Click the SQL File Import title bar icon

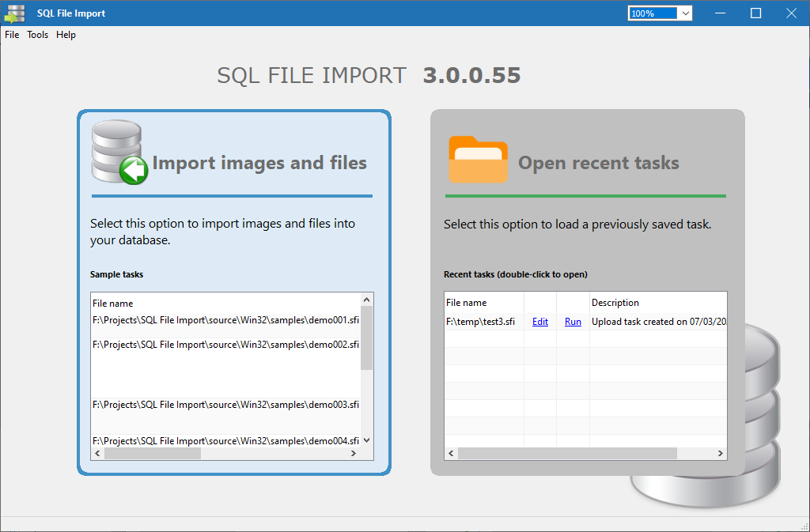[15, 13]
